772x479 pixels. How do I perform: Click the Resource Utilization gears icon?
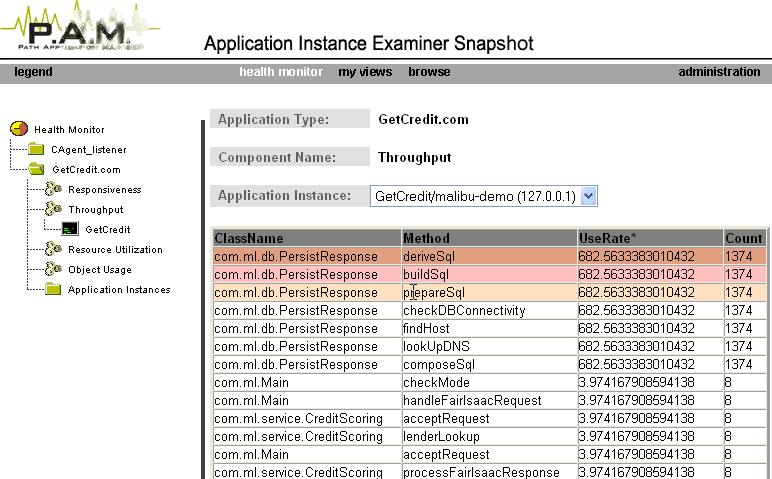pos(53,249)
